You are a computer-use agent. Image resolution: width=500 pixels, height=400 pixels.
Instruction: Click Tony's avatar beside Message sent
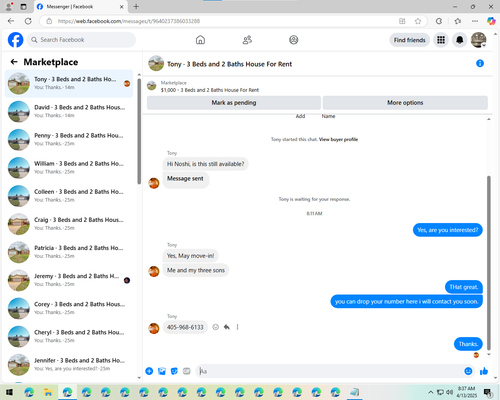tap(154, 183)
